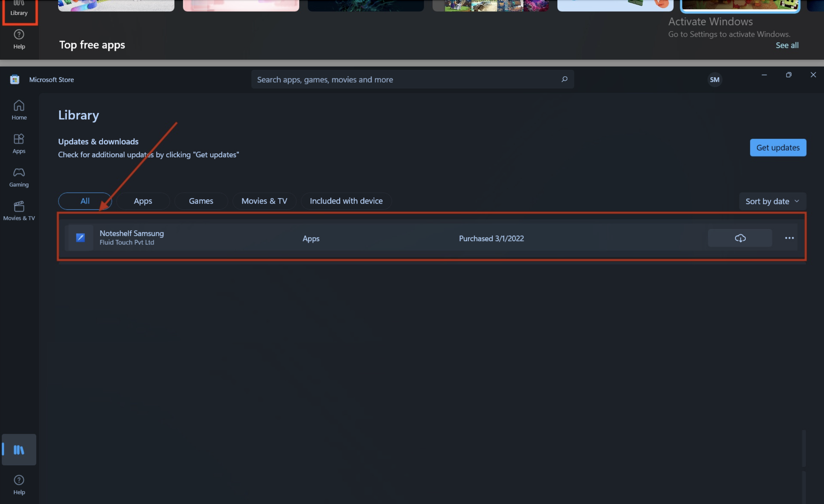824x504 pixels.
Task: Click the Noteshelf Samsung app name
Action: 132,233
